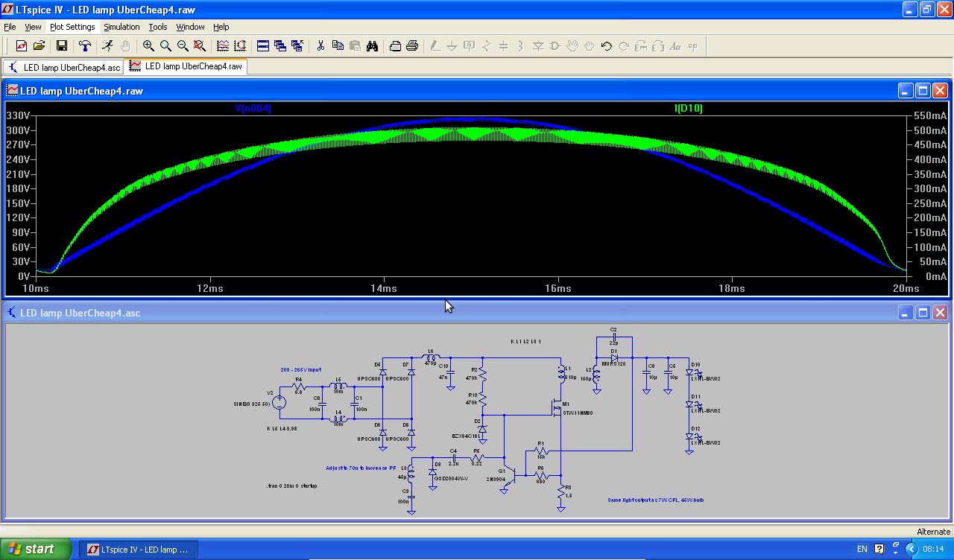
Task: Click the Zoom In magnifier icon
Action: (148, 46)
